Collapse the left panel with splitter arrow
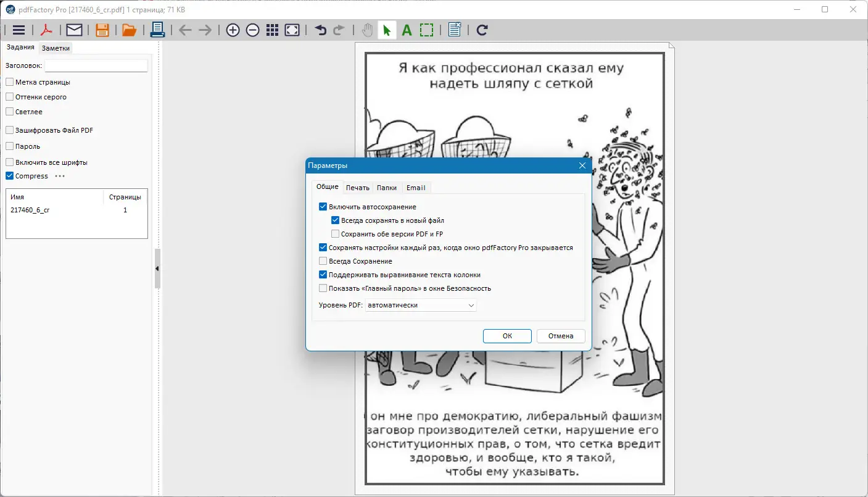This screenshot has height=497, width=868. [157, 269]
